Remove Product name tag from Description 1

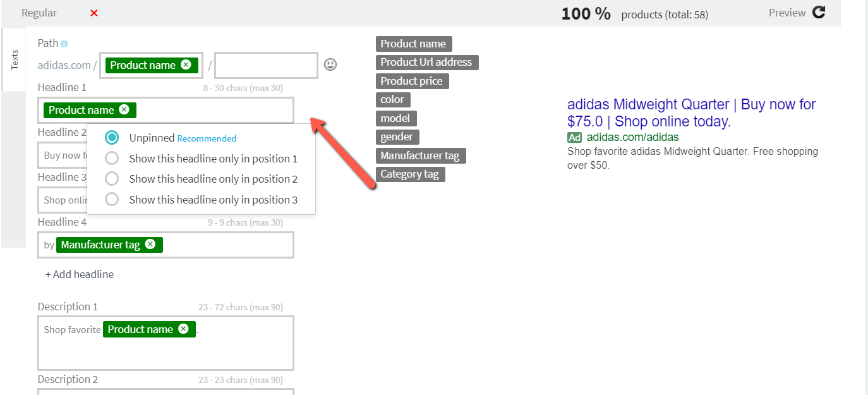pos(183,329)
